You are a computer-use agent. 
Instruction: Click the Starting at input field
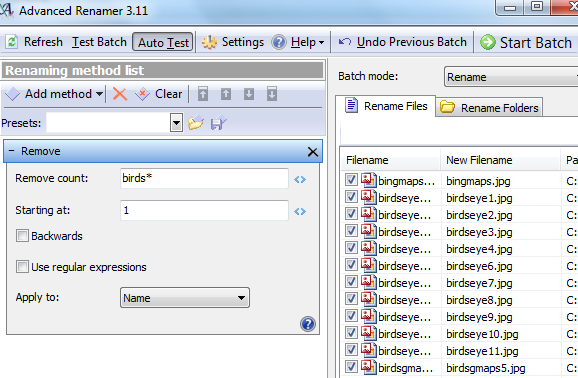pyautogui.click(x=204, y=211)
